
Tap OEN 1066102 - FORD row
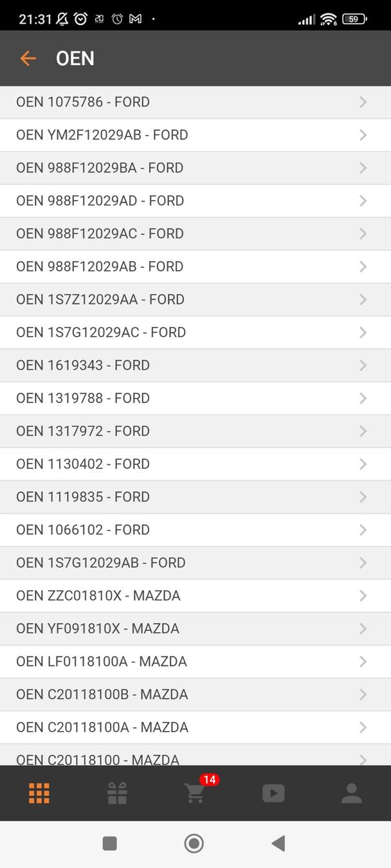83,530
